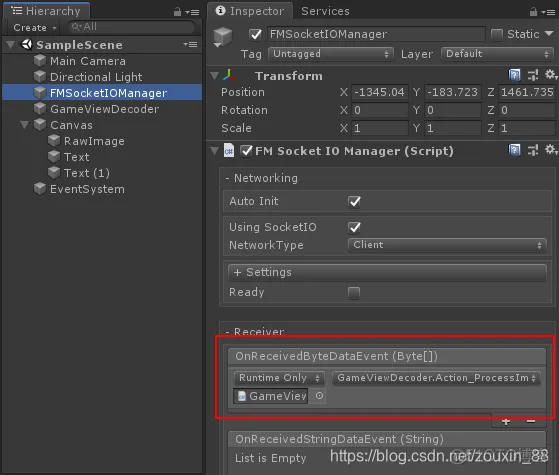Viewport: 559px width, 475px height.
Task: Click Transform axes icon
Action: click(229, 75)
